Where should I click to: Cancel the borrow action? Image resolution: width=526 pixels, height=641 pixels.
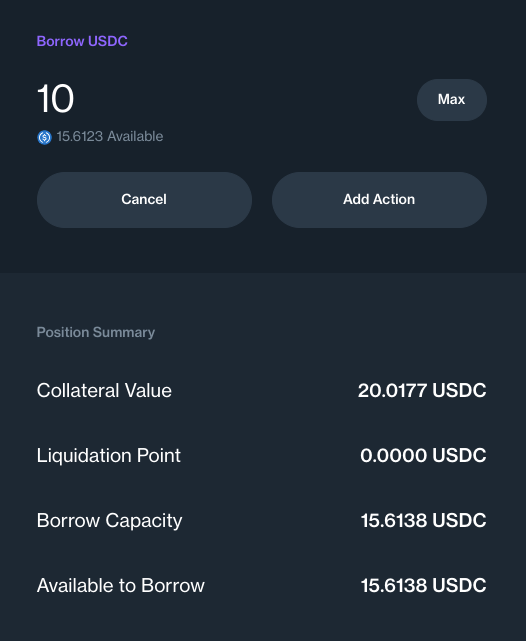144,199
